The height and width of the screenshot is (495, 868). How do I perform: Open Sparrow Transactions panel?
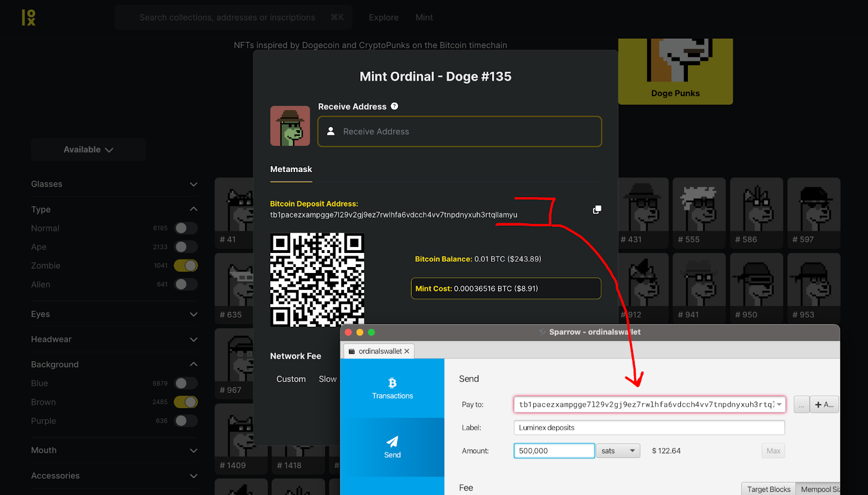pos(392,388)
